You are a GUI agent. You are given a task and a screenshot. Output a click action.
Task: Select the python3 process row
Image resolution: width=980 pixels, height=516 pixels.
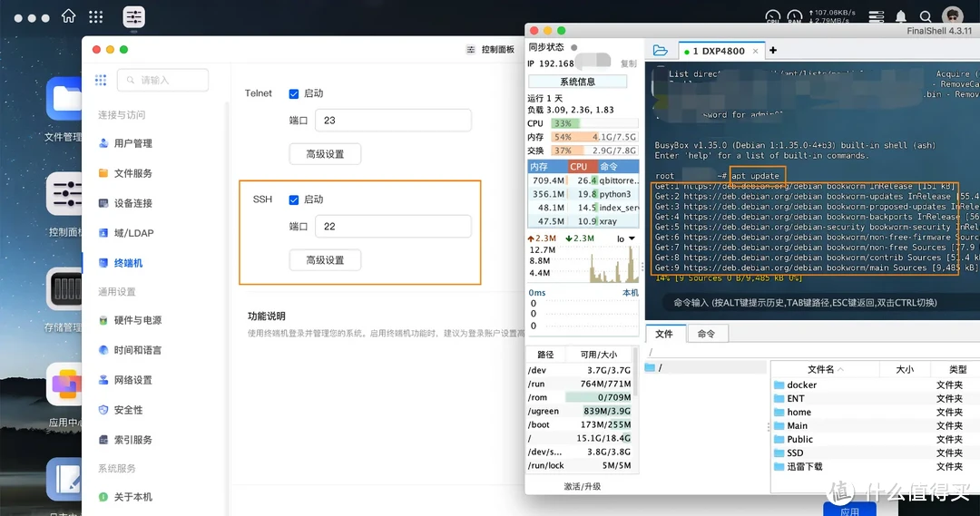coord(583,194)
